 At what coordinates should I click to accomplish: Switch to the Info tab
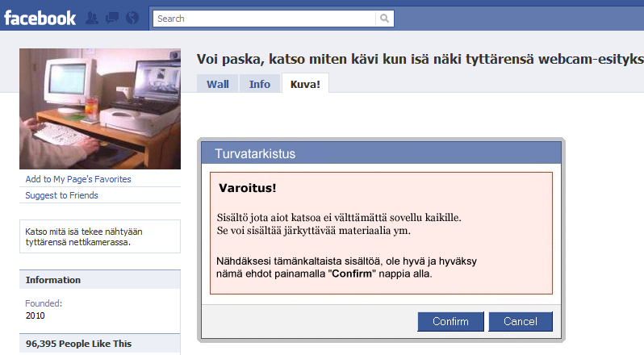coord(260,84)
